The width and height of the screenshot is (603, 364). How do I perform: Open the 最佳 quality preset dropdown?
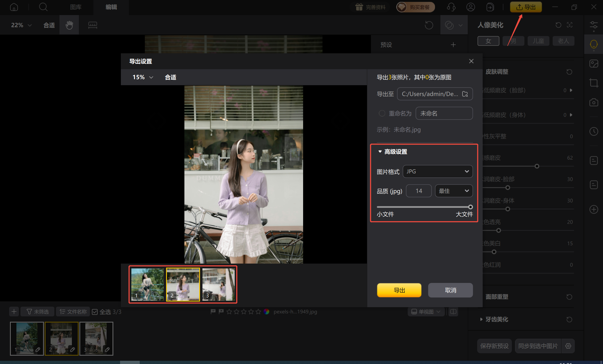(454, 191)
